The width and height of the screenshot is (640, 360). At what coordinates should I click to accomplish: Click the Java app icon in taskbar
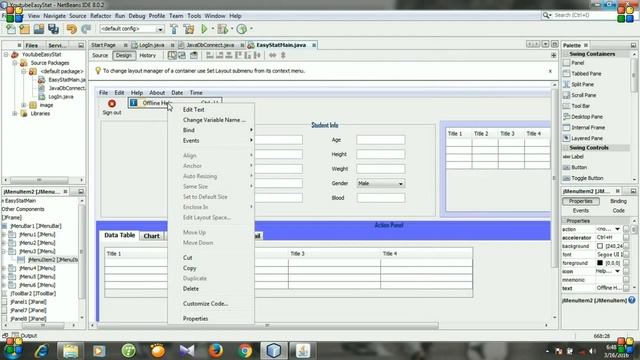click(x=303, y=351)
